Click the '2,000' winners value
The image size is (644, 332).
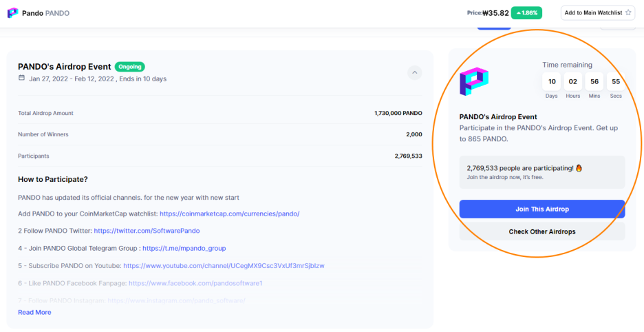pos(414,134)
